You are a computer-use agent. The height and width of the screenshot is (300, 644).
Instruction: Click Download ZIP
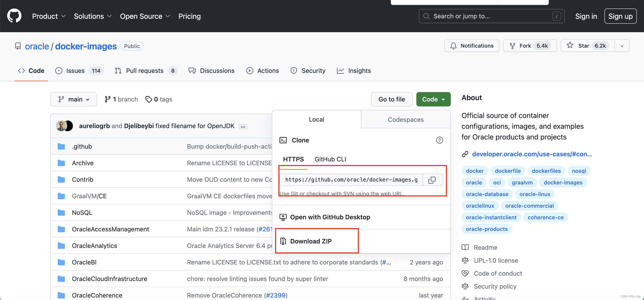point(311,241)
